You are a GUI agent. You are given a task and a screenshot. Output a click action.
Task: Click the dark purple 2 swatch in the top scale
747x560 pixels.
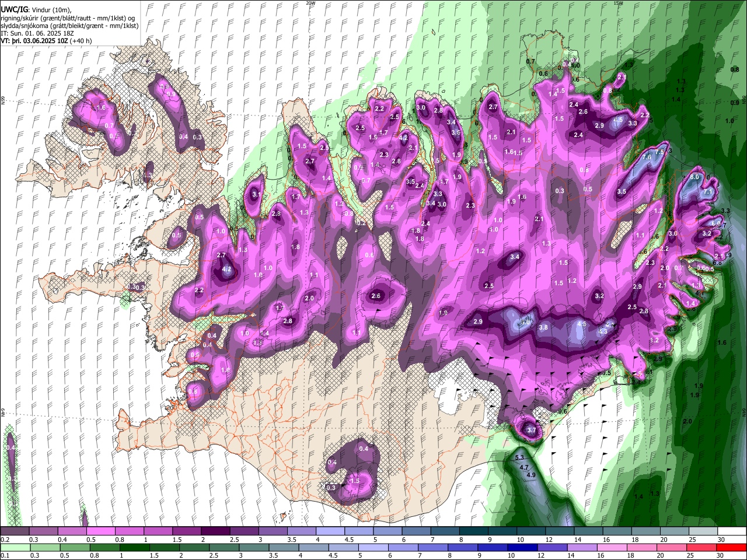(x=215, y=531)
